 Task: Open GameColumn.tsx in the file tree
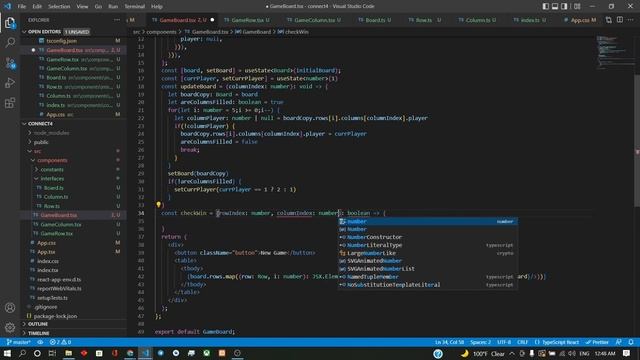click(61, 224)
